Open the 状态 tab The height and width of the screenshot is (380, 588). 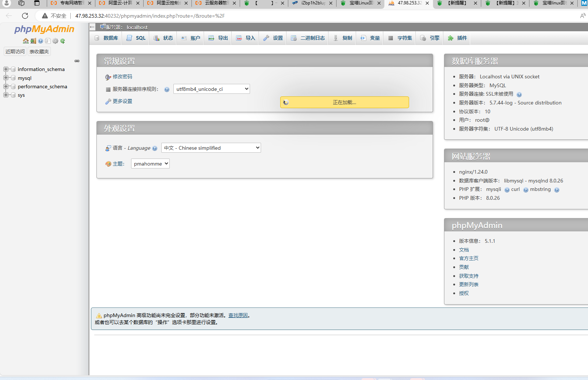(163, 38)
